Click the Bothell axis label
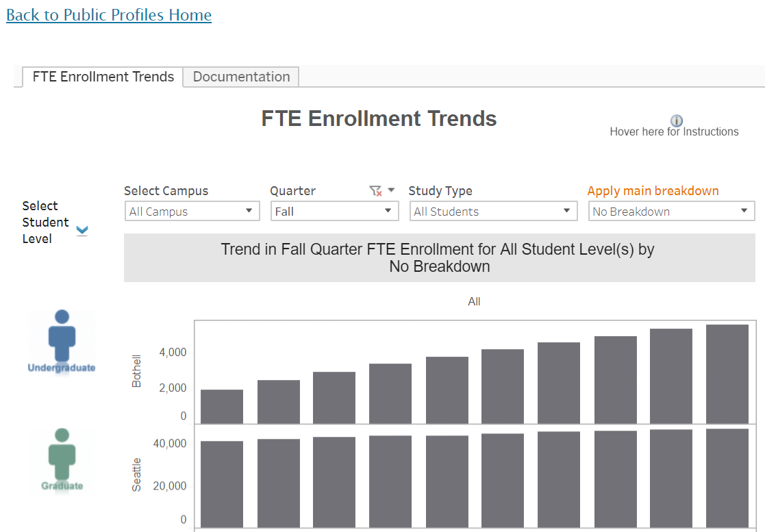 coord(136,371)
